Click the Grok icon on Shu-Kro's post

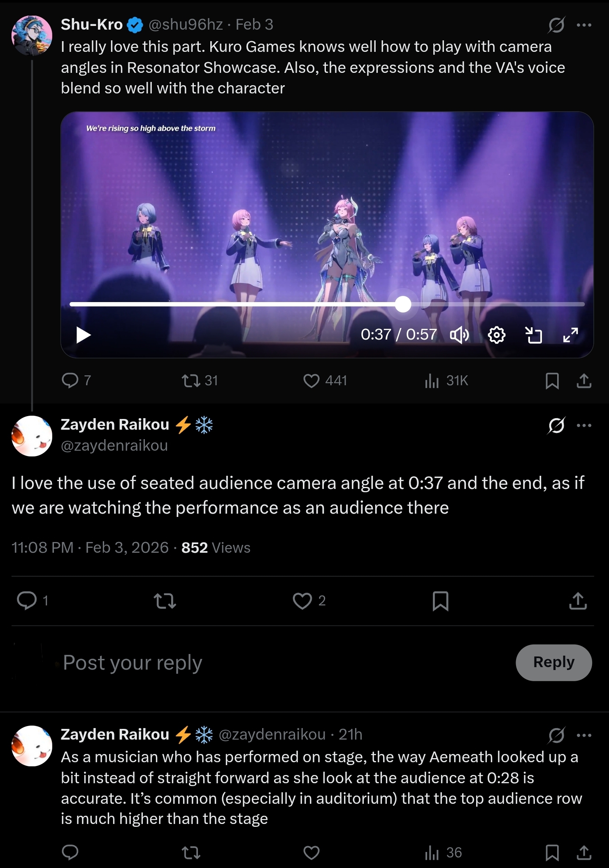pyautogui.click(x=556, y=25)
